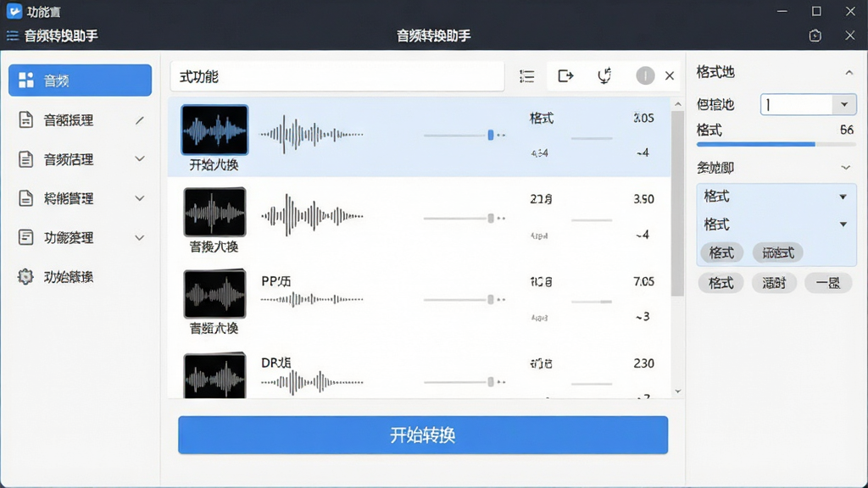868x488 pixels.
Task: Collapse the 格式地 panel with its up chevron
Action: point(849,73)
